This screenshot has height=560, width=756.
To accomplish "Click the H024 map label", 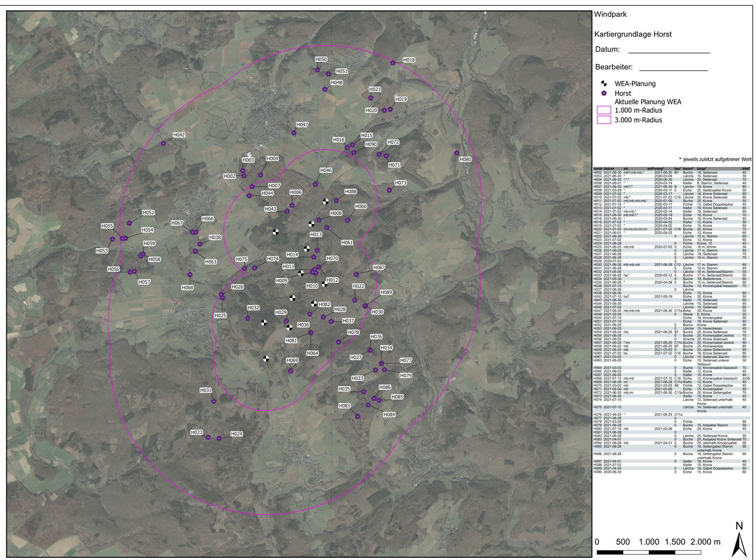I will [237, 434].
